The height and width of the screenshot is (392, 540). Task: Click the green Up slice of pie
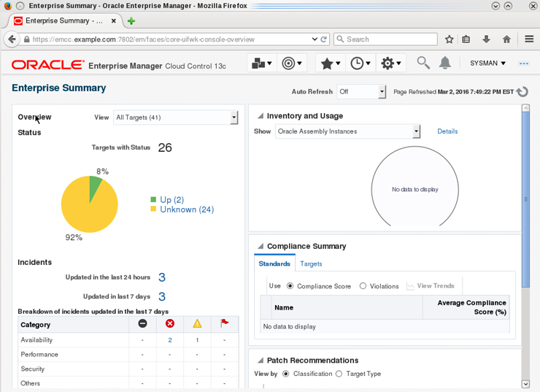click(x=93, y=188)
